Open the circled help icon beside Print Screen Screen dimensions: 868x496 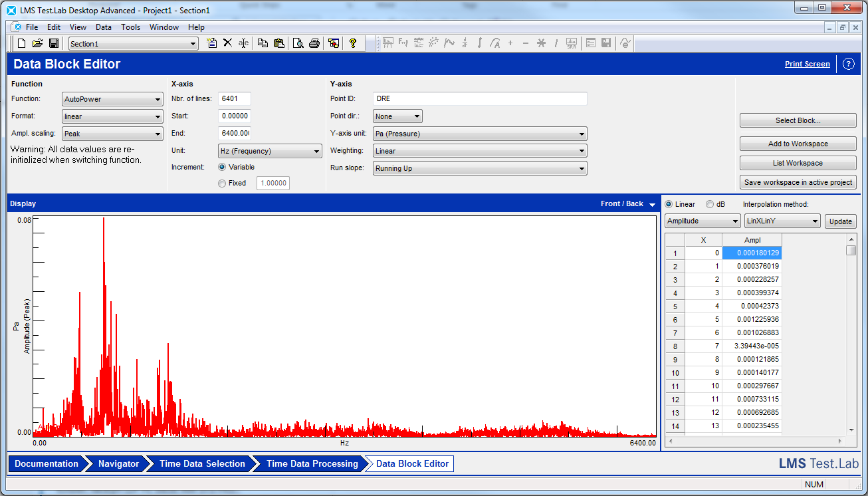pyautogui.click(x=848, y=64)
